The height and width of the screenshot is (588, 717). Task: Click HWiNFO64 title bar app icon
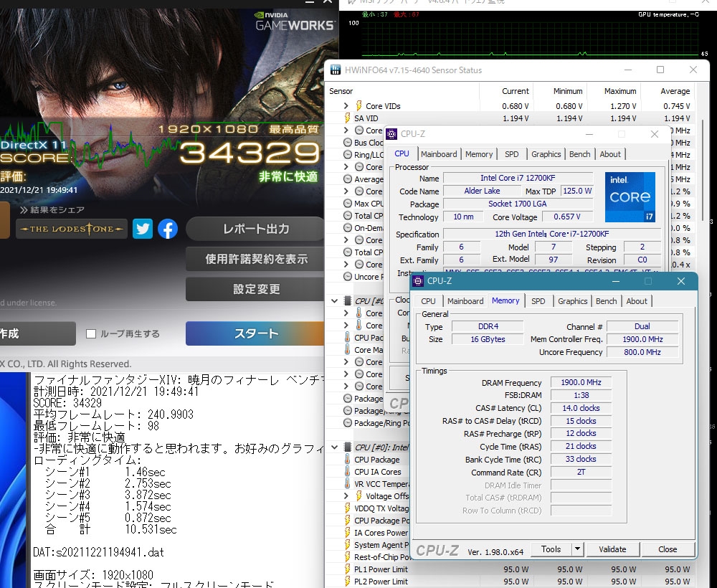pos(335,70)
